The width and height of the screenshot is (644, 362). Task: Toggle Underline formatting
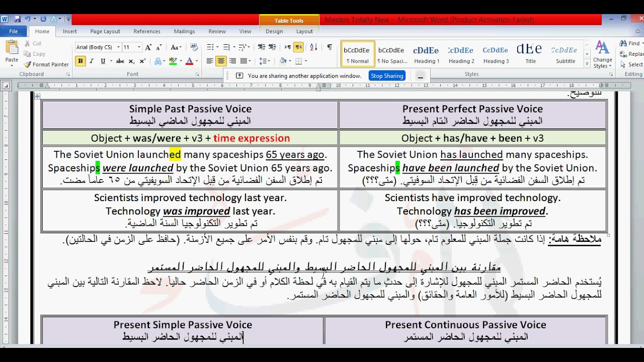[103, 61]
